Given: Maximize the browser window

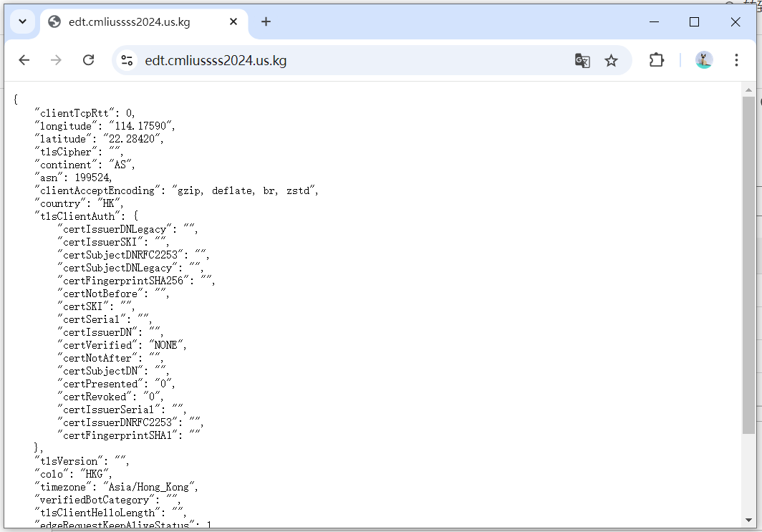Looking at the screenshot, I should click(694, 21).
